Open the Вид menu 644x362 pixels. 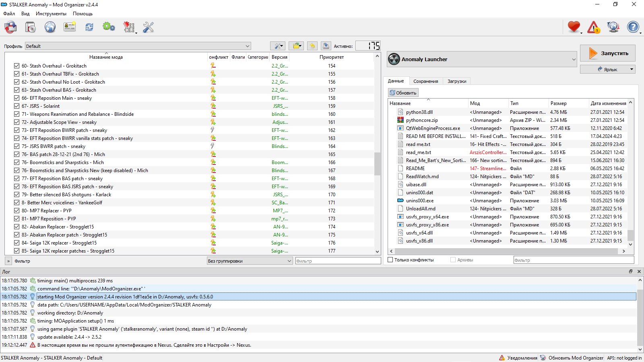(x=25, y=13)
